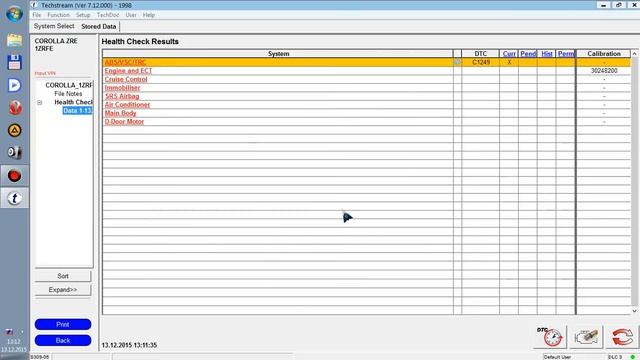Click the Sort button
Viewport: 640px width, 360px height.
[x=63, y=276]
